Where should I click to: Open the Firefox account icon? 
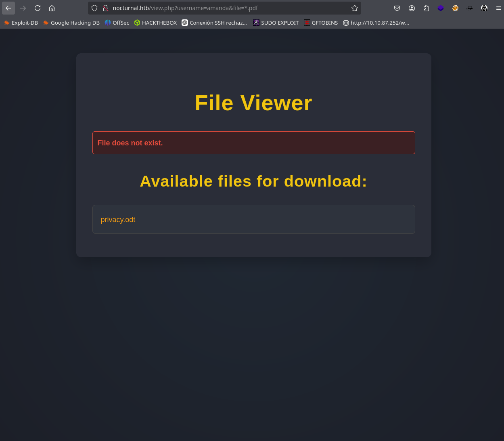pos(412,8)
